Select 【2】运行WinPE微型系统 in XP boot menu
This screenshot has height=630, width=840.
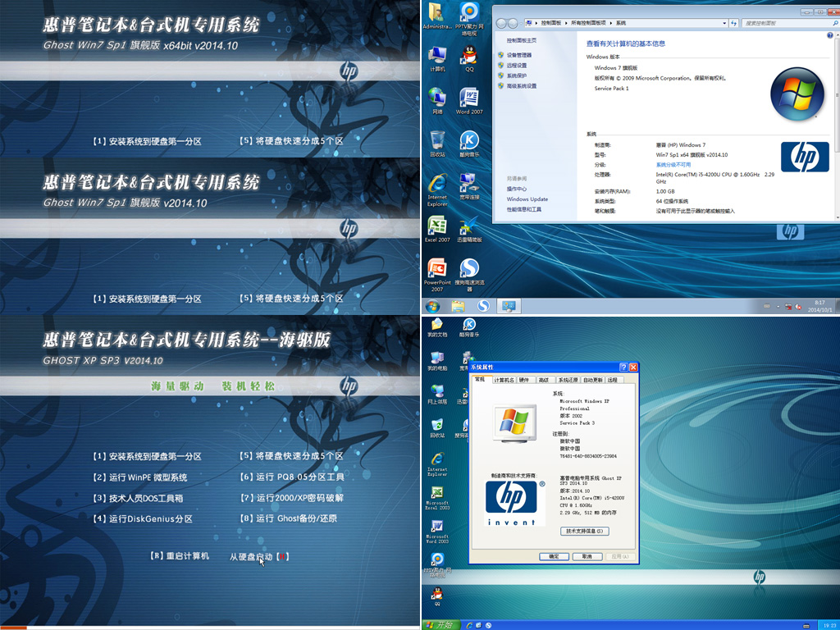(139, 477)
